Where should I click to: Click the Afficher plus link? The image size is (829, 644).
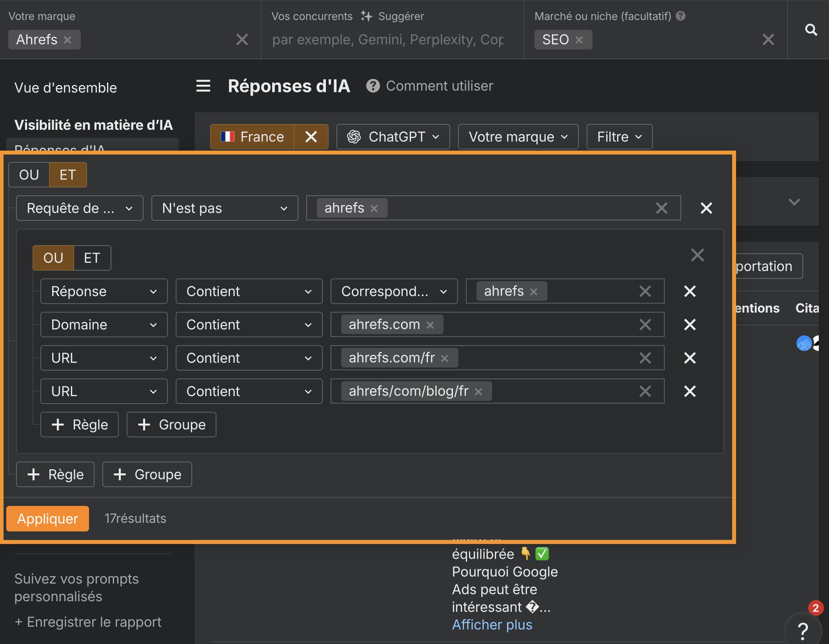[492, 624]
